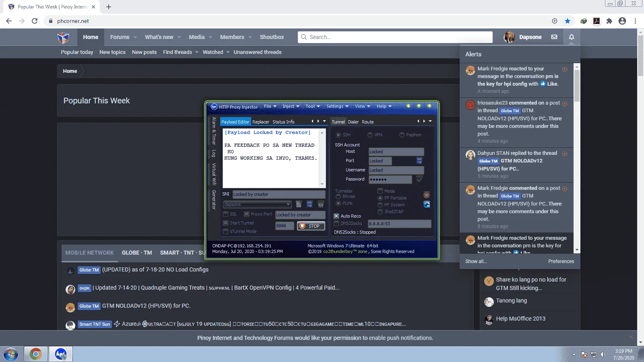Reload the page in Chrome
Viewport: 644px width, 362px height.
pos(35,21)
